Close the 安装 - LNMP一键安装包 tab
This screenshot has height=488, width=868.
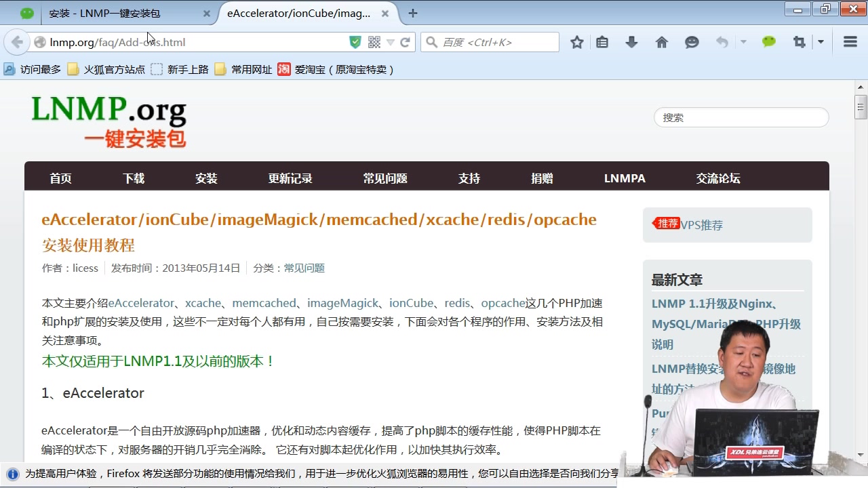click(x=206, y=14)
